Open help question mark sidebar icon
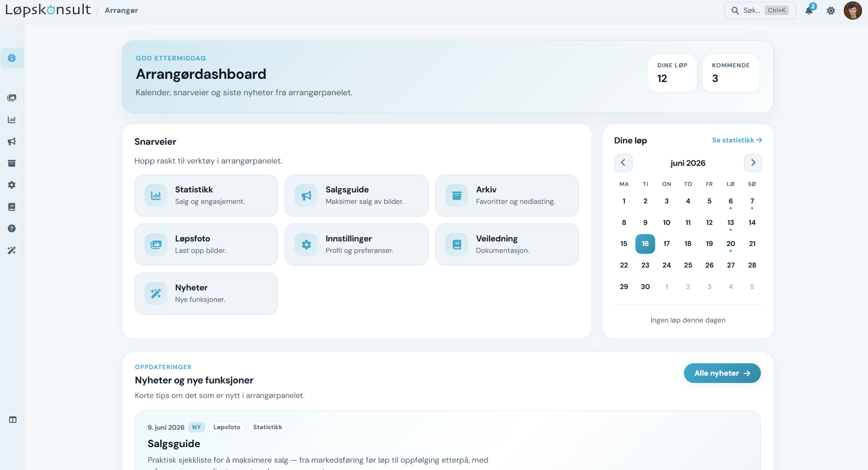Screen dimensions: 868x470 (x=12, y=229)
